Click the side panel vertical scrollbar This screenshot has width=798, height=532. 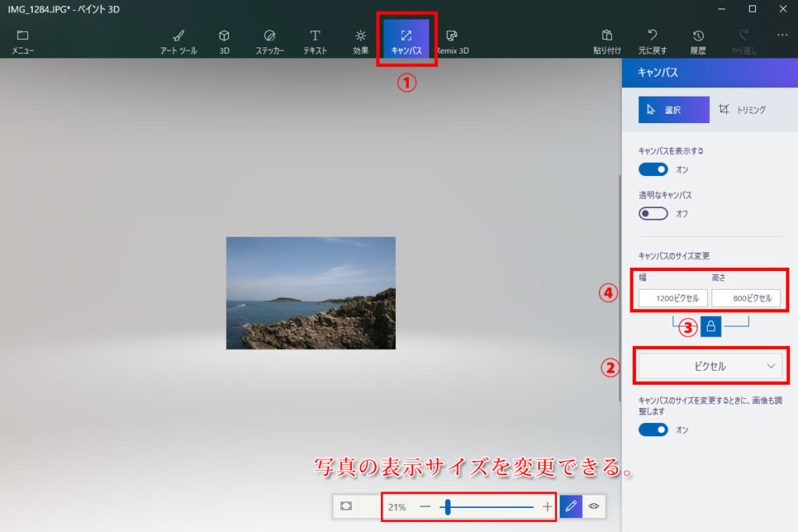click(x=620, y=288)
